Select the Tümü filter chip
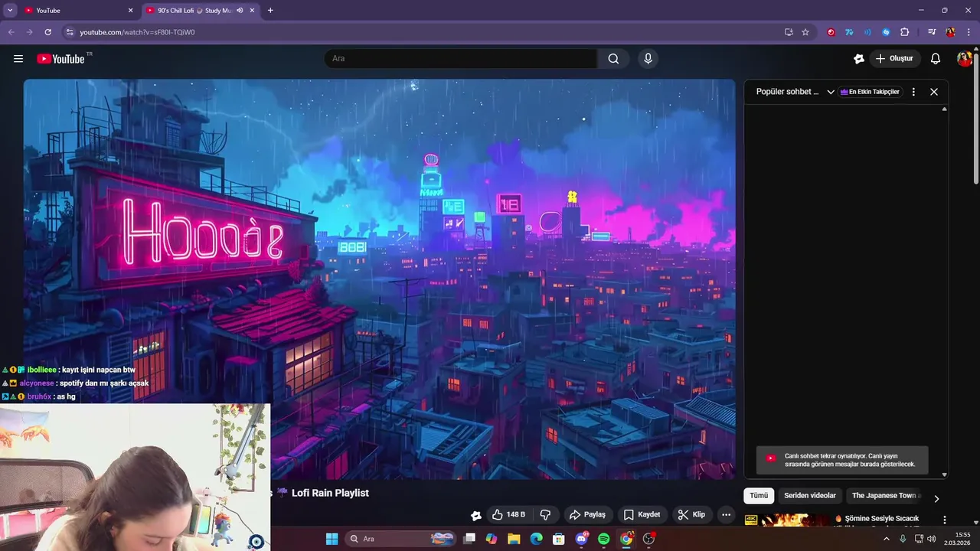 (x=759, y=496)
